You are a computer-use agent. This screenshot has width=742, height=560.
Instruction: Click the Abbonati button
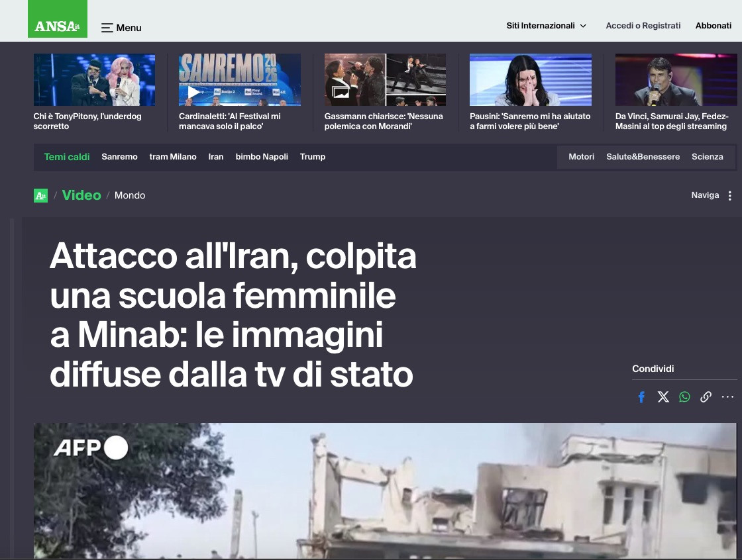(x=713, y=26)
